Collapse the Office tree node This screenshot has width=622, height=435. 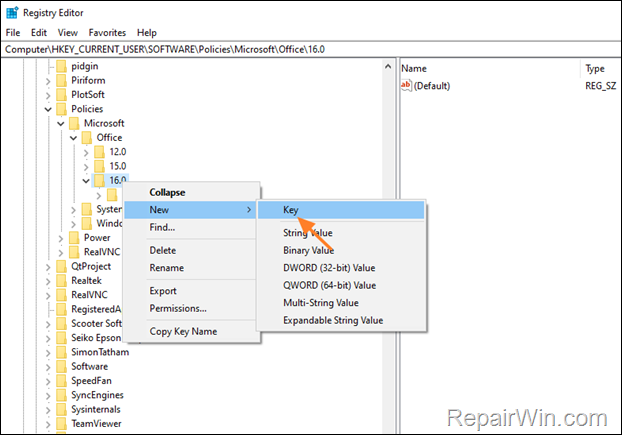73,138
